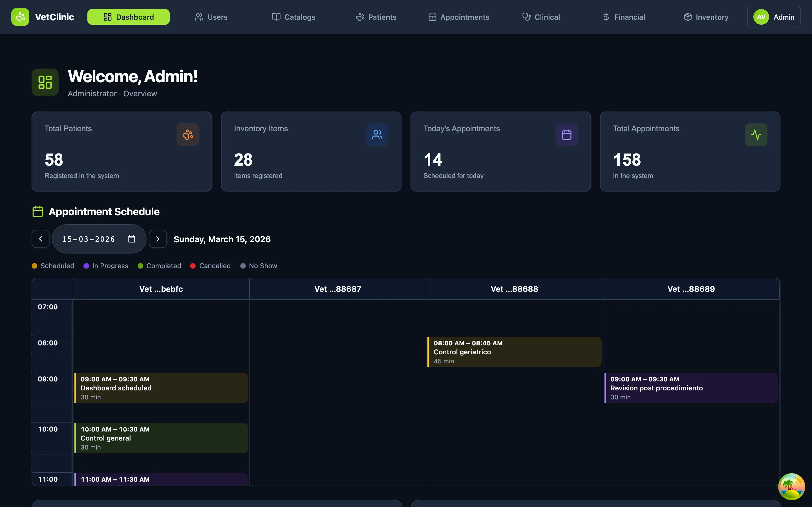Click the green dashboard grid icon beside Welcome
The height and width of the screenshot is (507, 812).
click(x=45, y=82)
